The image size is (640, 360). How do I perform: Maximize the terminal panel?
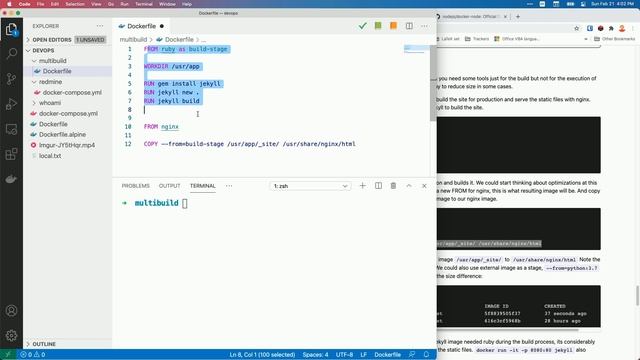(409, 186)
